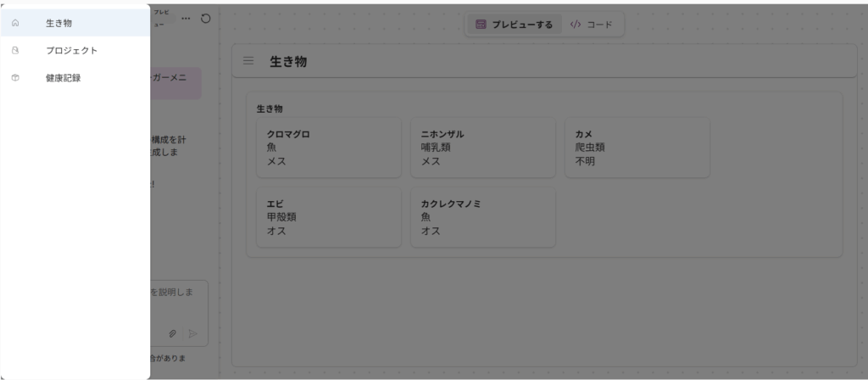Open プロジェクト from the navigation drawer
The image size is (868, 380).
click(x=71, y=51)
